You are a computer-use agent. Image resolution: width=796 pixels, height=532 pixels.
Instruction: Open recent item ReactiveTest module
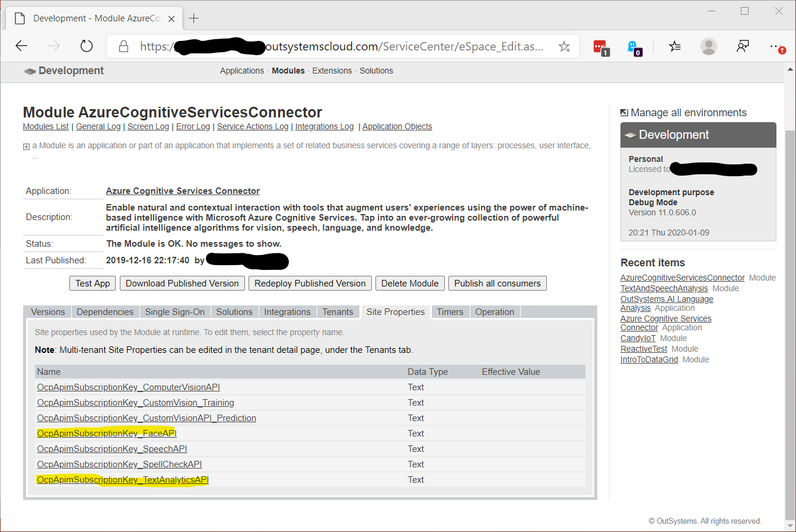(644, 349)
